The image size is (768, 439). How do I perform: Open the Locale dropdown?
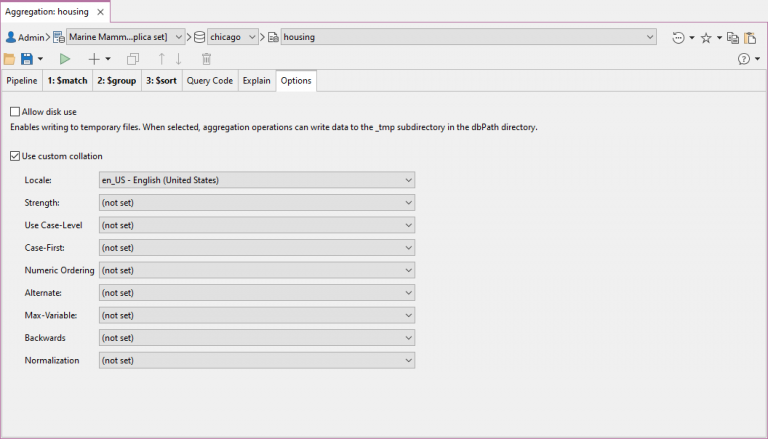coord(257,180)
